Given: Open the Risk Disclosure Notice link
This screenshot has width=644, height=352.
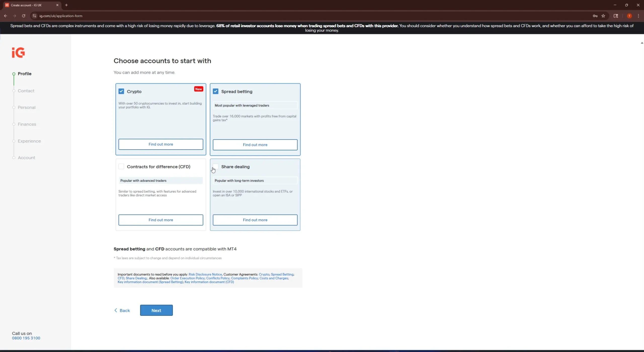Looking at the screenshot, I should coord(205,274).
